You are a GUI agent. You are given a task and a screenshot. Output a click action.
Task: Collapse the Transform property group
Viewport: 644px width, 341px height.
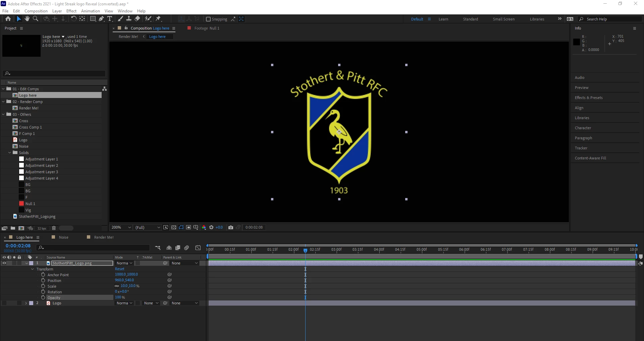click(33, 269)
